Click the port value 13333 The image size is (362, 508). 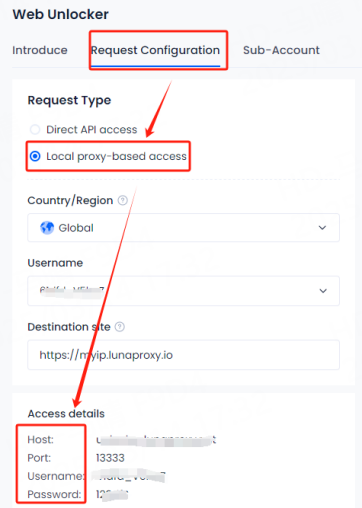tap(110, 458)
